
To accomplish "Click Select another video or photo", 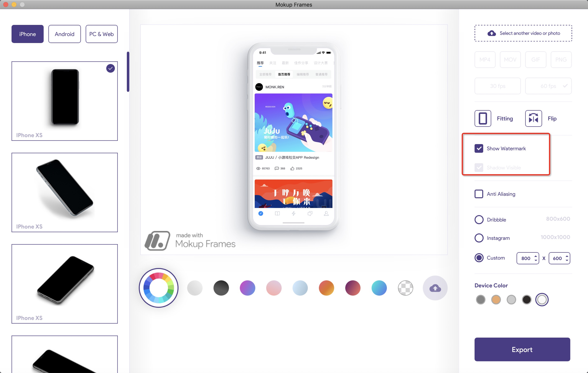I will pos(523,33).
